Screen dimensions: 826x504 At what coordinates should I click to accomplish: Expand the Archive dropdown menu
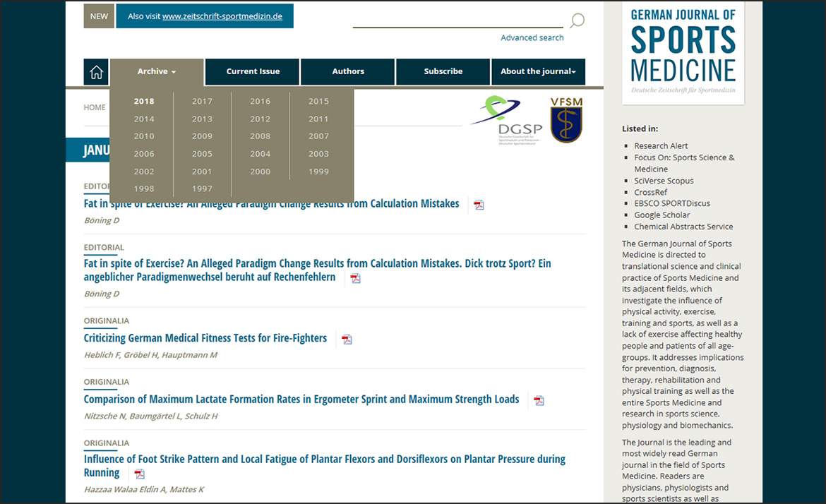coord(157,71)
